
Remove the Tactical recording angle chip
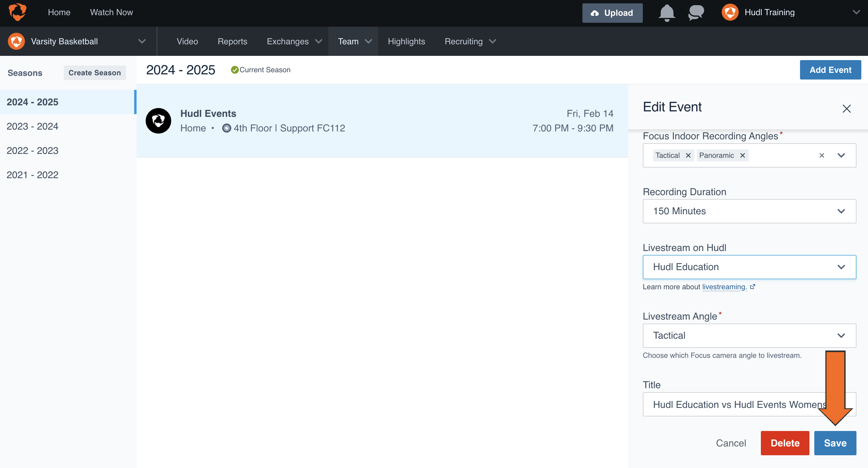[x=688, y=155]
